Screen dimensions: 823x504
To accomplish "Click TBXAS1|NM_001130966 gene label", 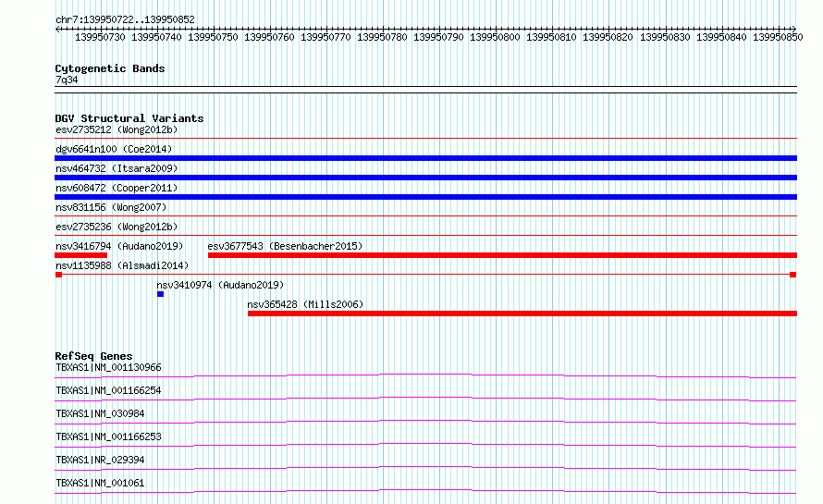I will pyautogui.click(x=108, y=367).
